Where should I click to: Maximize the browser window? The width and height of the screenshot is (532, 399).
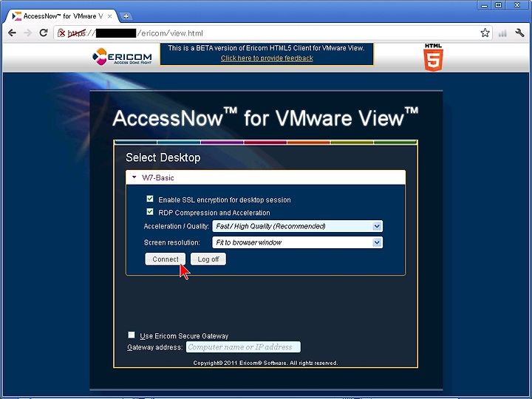pos(499,5)
